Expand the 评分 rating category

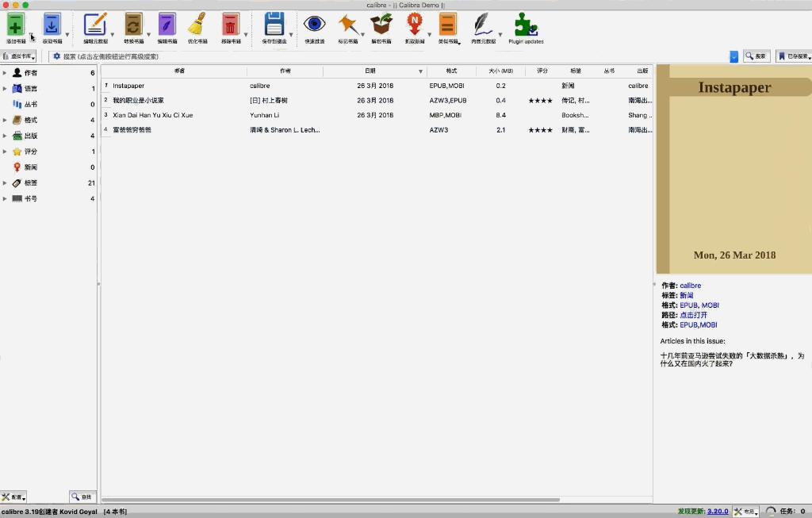click(x=5, y=152)
